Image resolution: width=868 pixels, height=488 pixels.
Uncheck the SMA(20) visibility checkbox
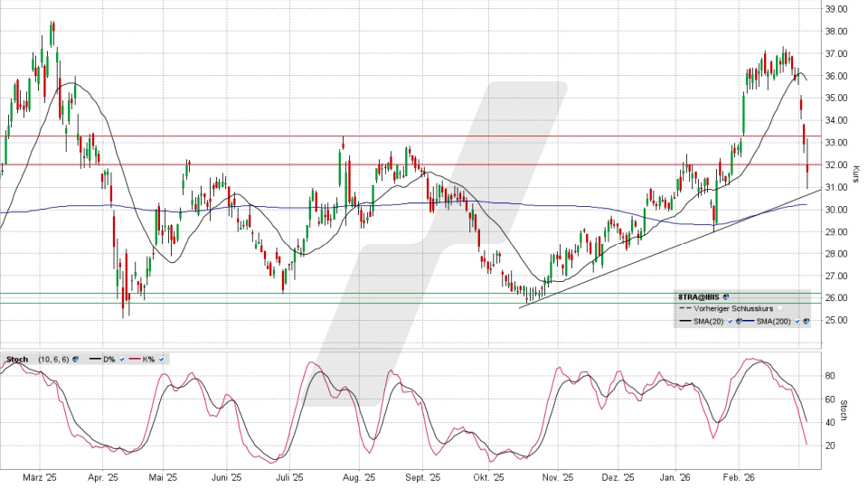click(x=729, y=320)
